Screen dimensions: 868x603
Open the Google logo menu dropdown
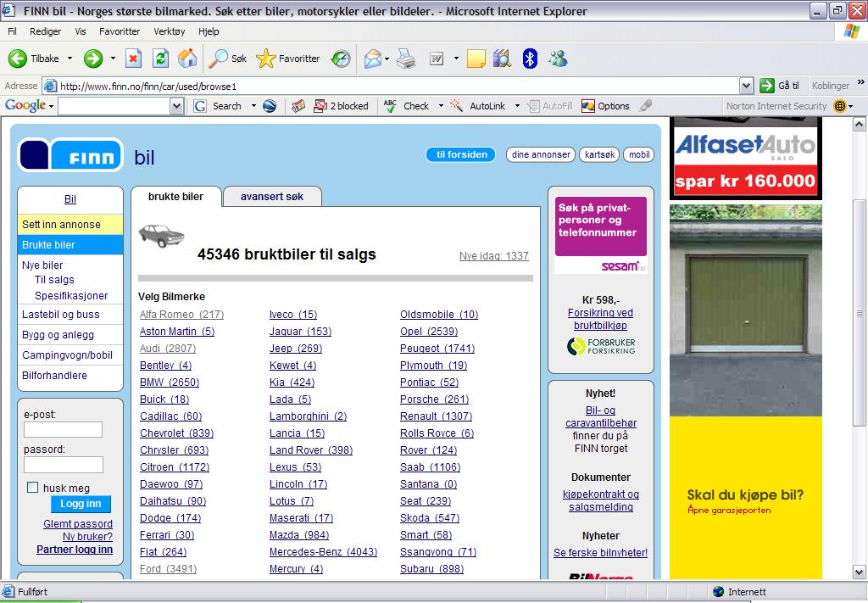coord(52,106)
